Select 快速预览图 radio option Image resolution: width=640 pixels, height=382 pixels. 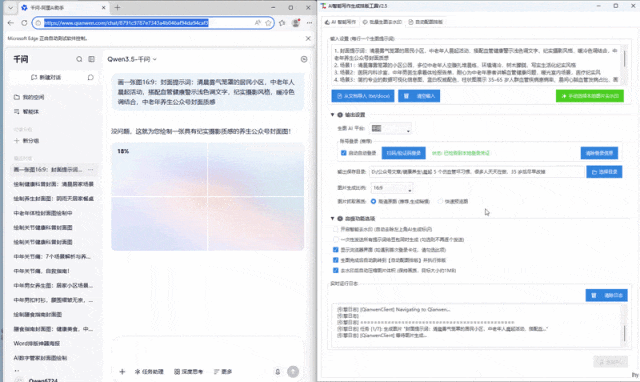coord(440,202)
